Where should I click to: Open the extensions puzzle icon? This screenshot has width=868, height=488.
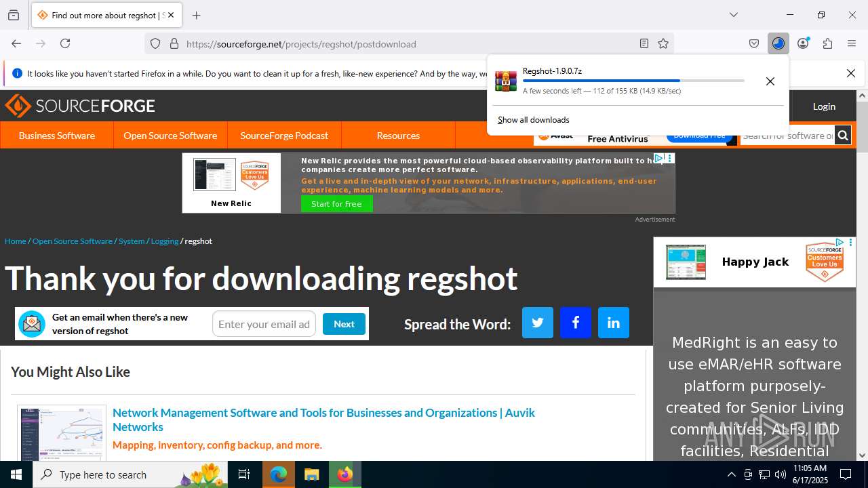827,43
